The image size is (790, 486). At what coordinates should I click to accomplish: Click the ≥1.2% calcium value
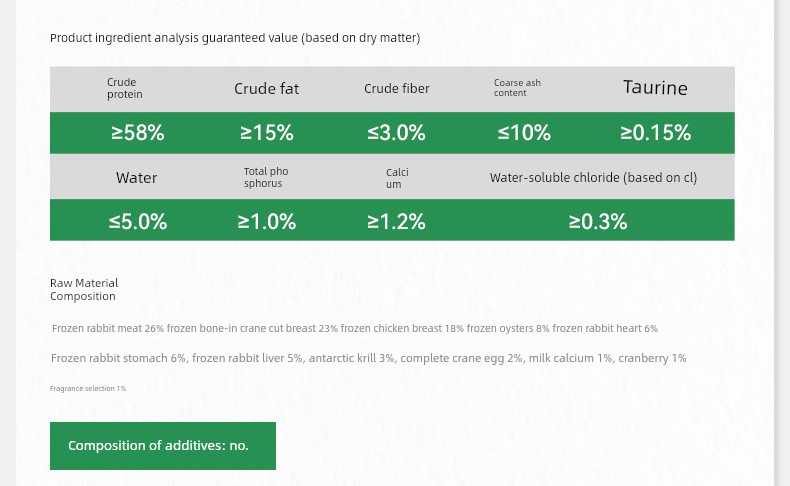coord(396,222)
